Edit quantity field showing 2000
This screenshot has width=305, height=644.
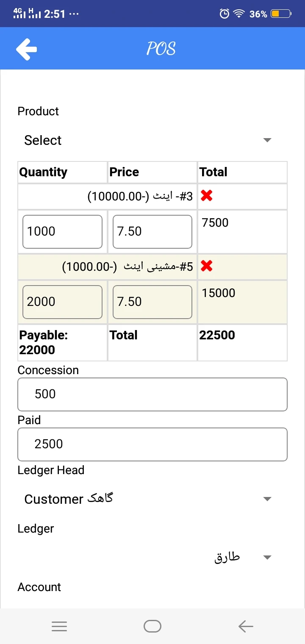point(62,302)
